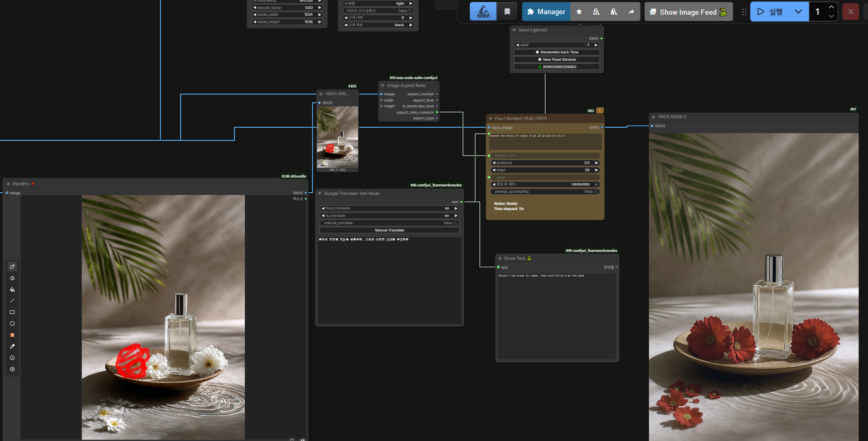The image size is (868, 441).
Task: Select the brush tool in PaintPro
Action: pos(12,267)
